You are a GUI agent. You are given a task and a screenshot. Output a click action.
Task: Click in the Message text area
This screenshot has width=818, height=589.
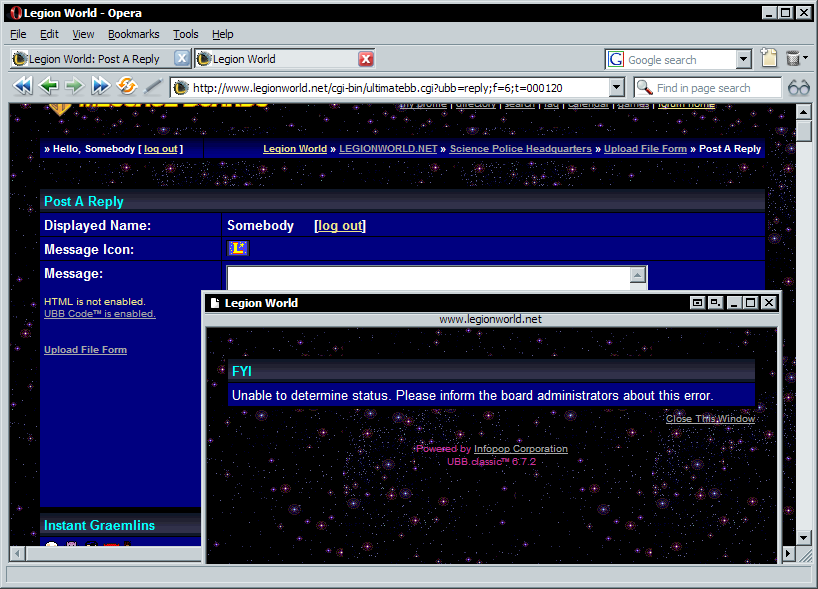(428, 279)
